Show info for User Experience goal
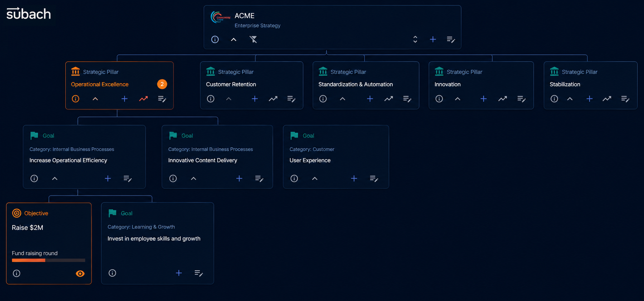644x301 pixels. click(294, 179)
